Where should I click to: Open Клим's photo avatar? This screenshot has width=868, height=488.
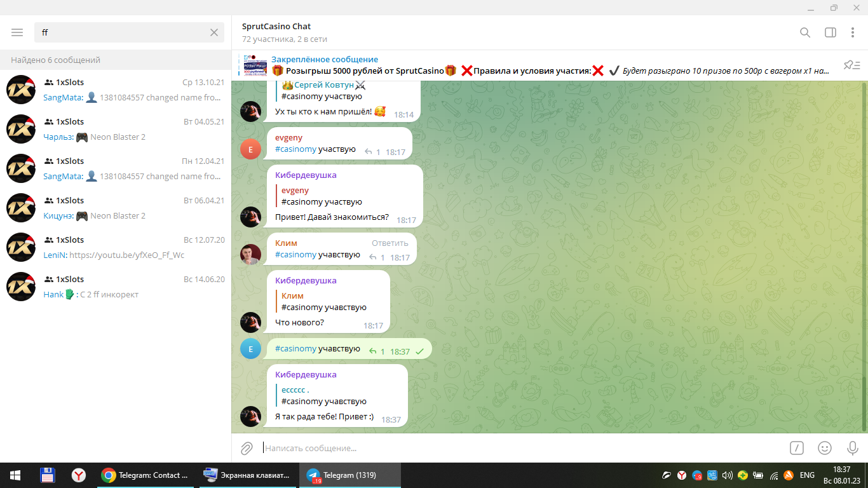pyautogui.click(x=250, y=255)
